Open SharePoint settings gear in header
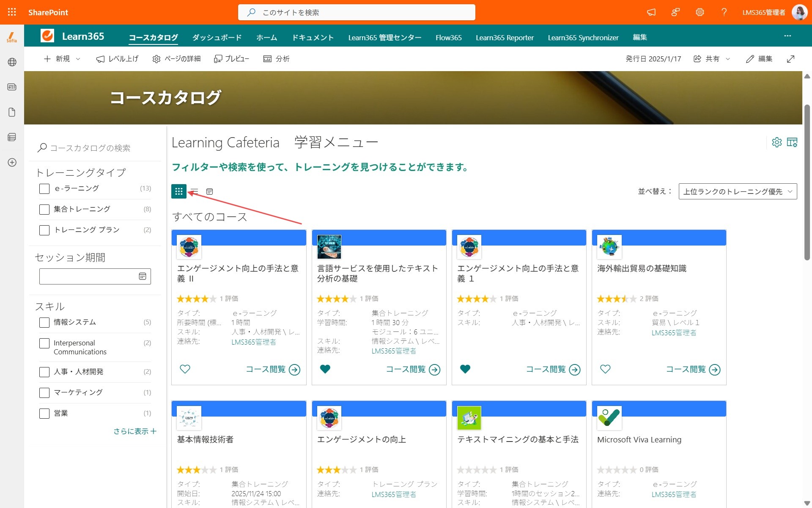812x508 pixels. [x=700, y=12]
